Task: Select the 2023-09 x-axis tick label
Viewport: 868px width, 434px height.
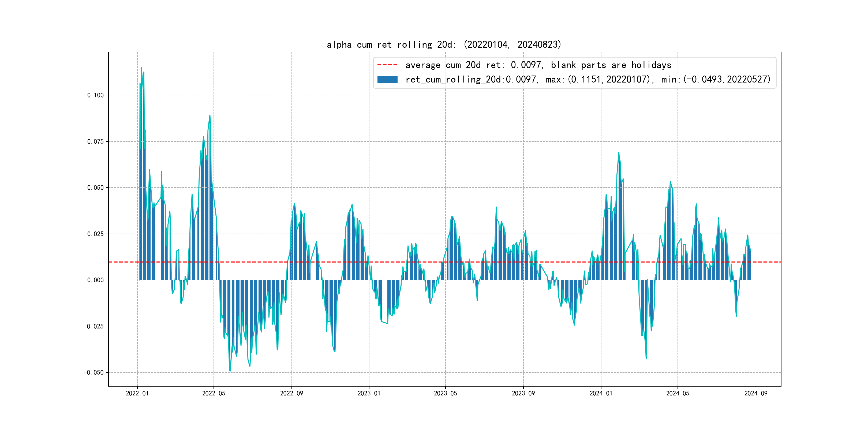Action: click(523, 393)
